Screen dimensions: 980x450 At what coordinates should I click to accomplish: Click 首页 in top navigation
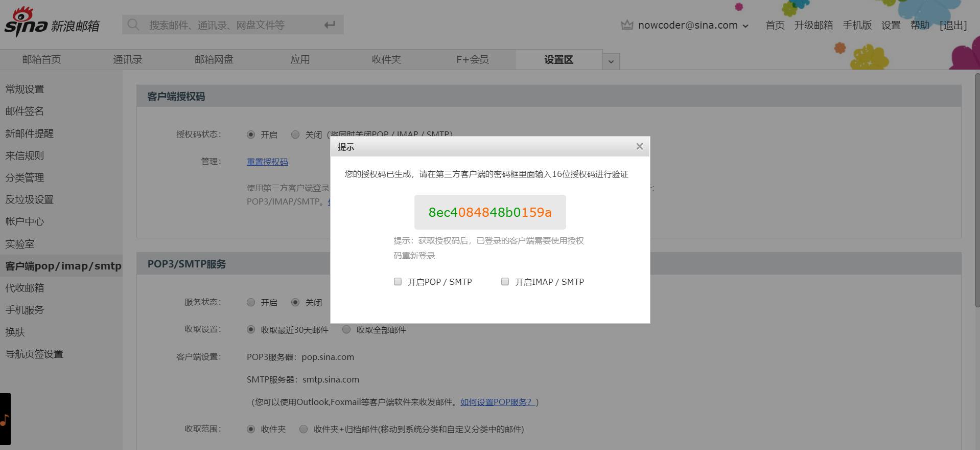point(775,25)
